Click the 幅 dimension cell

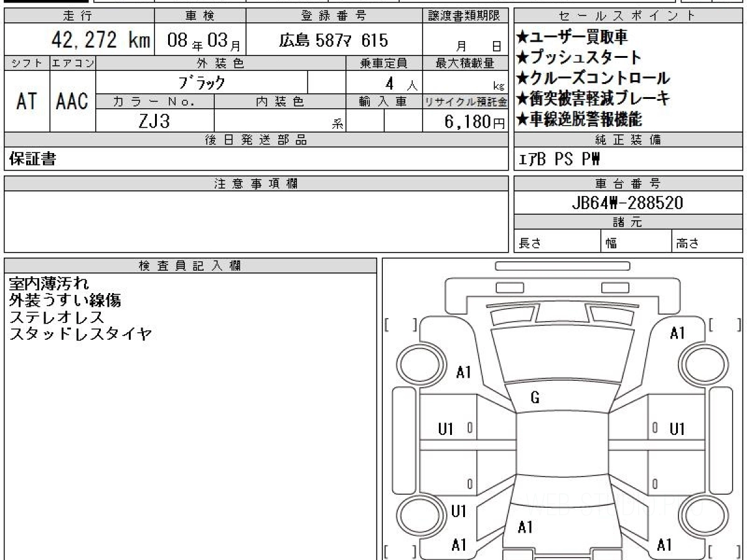click(x=636, y=242)
